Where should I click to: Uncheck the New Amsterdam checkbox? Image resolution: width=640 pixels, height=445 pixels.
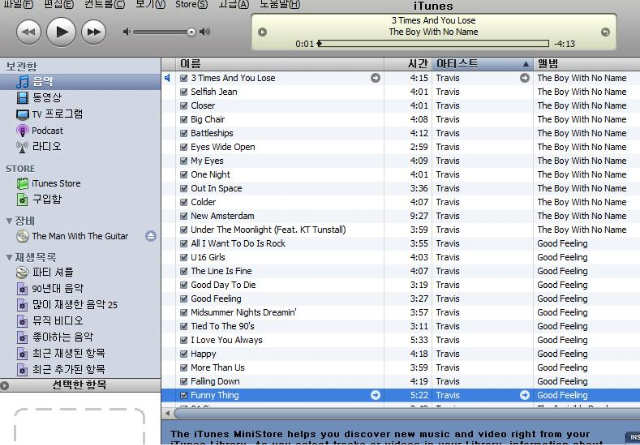click(184, 216)
